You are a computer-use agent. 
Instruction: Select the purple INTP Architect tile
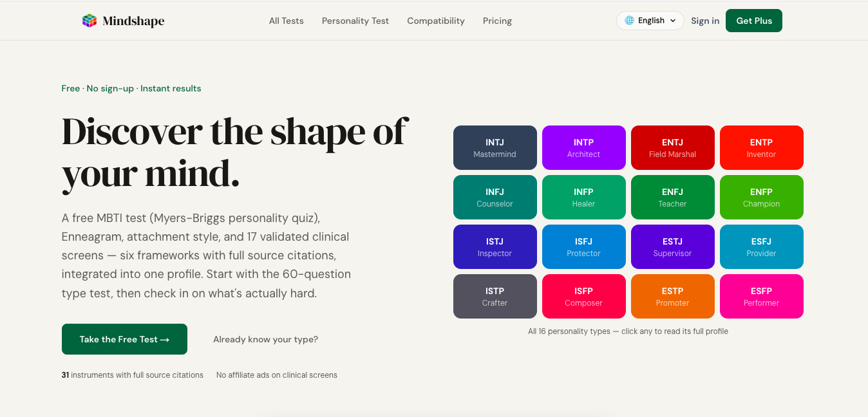584,148
